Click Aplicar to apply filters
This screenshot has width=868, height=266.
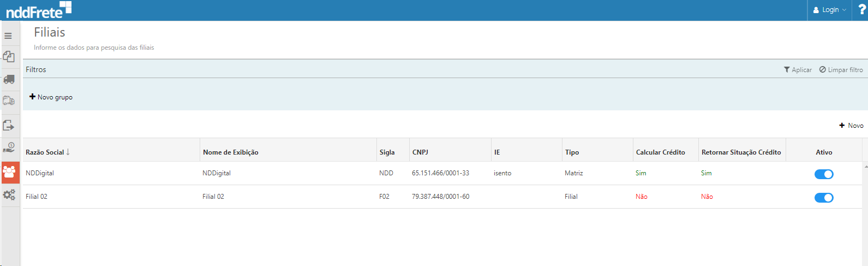798,70
